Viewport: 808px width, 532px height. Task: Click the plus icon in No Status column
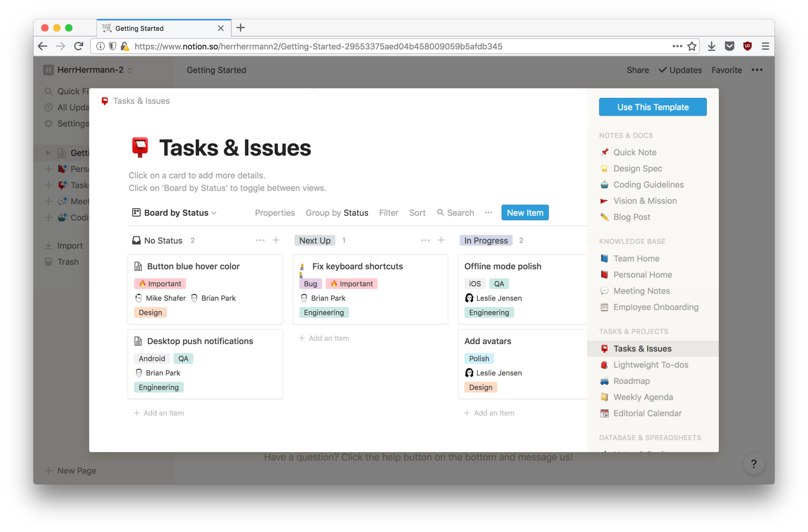276,240
